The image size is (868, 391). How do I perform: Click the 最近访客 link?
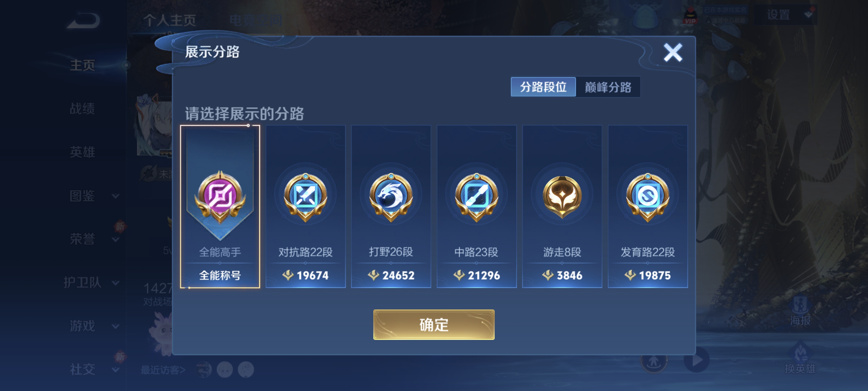click(163, 370)
